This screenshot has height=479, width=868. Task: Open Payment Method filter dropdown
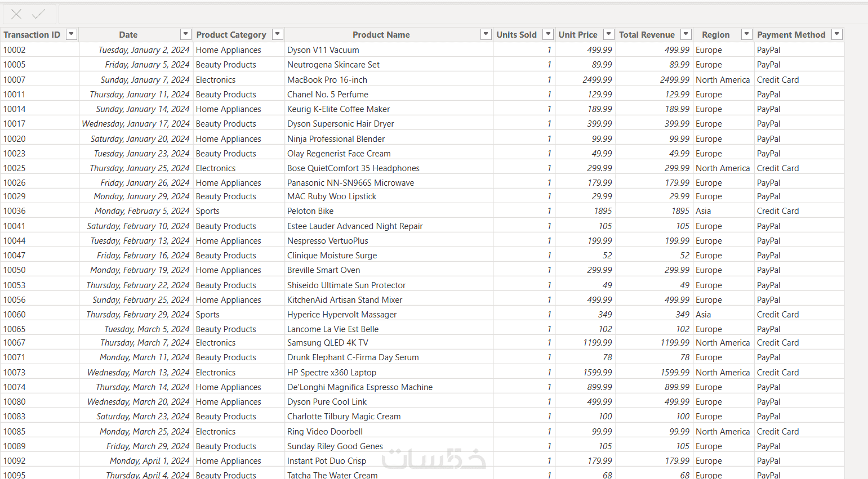837,34
